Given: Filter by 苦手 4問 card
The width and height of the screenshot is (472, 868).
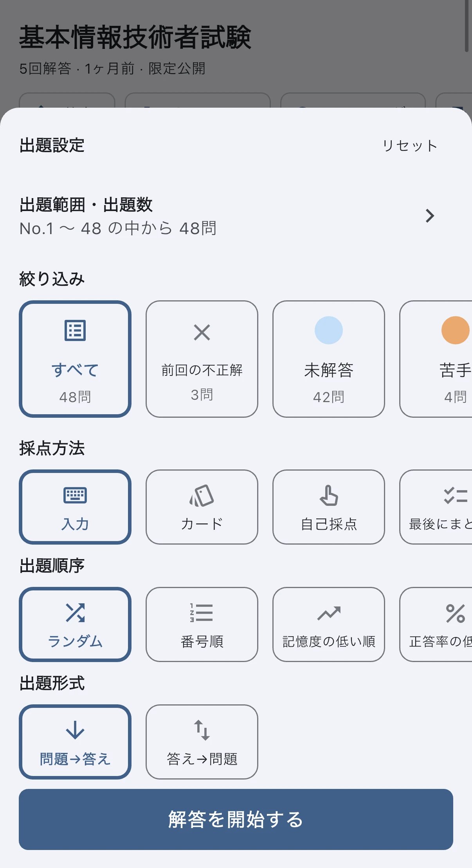Looking at the screenshot, I should click(x=436, y=359).
